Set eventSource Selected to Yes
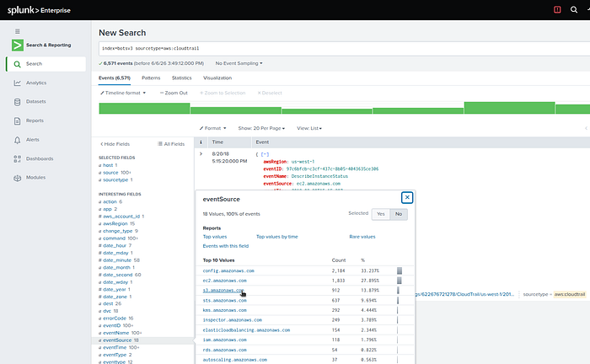590x364 pixels. point(381,214)
